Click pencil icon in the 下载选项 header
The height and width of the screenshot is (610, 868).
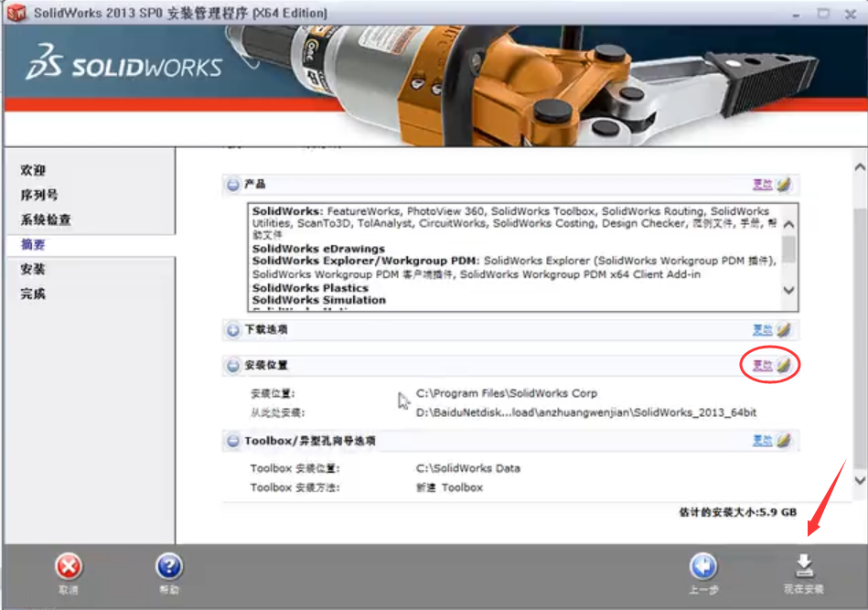(783, 330)
